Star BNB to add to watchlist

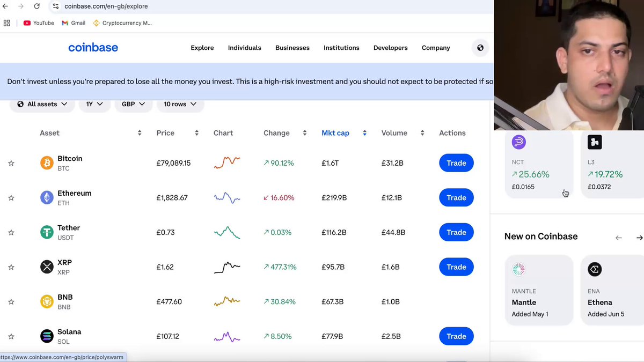tap(11, 302)
